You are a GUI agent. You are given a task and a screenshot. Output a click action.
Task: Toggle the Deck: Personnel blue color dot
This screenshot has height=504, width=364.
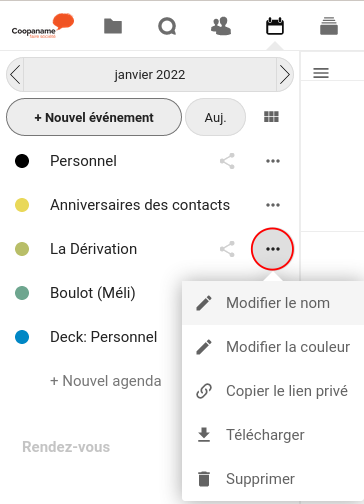tap(22, 337)
